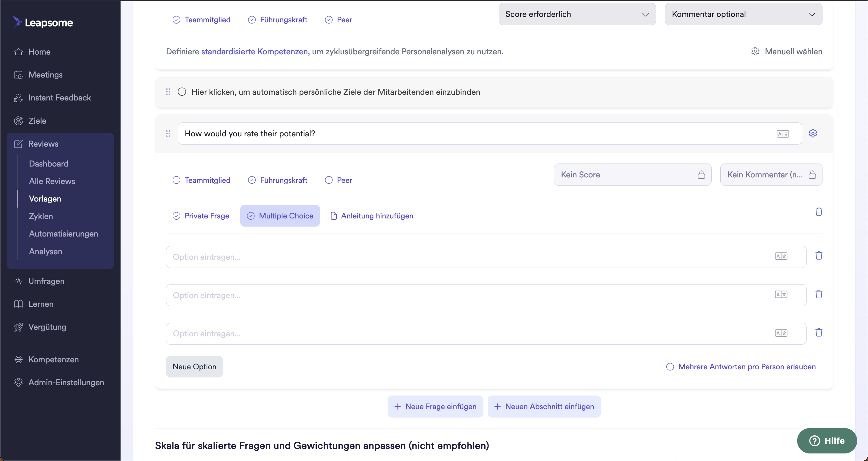Screen dimensions: 868x461
Task: Toggle Teammitglied in top question row
Action: pyautogui.click(x=201, y=20)
